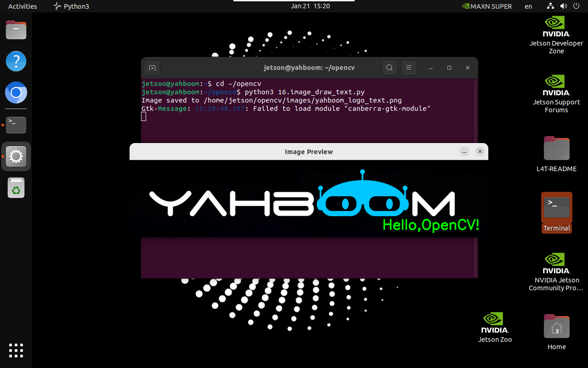Launch Chromium browser from the dock

click(x=16, y=93)
